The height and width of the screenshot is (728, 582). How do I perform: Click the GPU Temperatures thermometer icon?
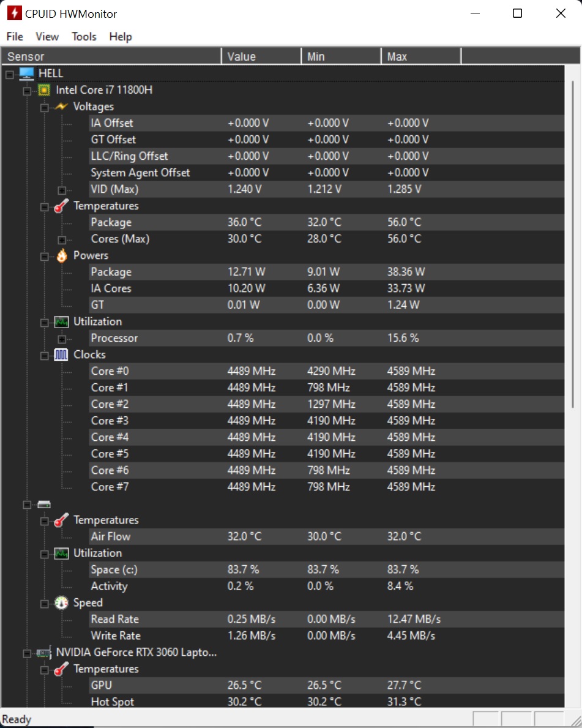coord(61,669)
